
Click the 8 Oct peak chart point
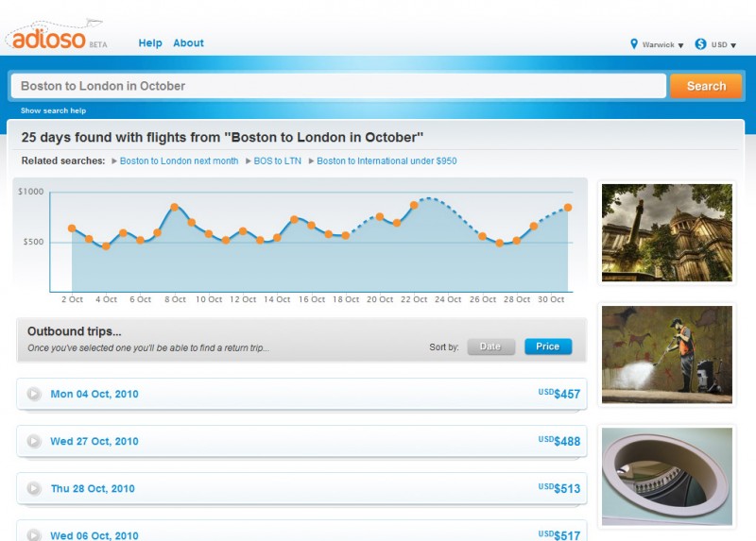175,207
